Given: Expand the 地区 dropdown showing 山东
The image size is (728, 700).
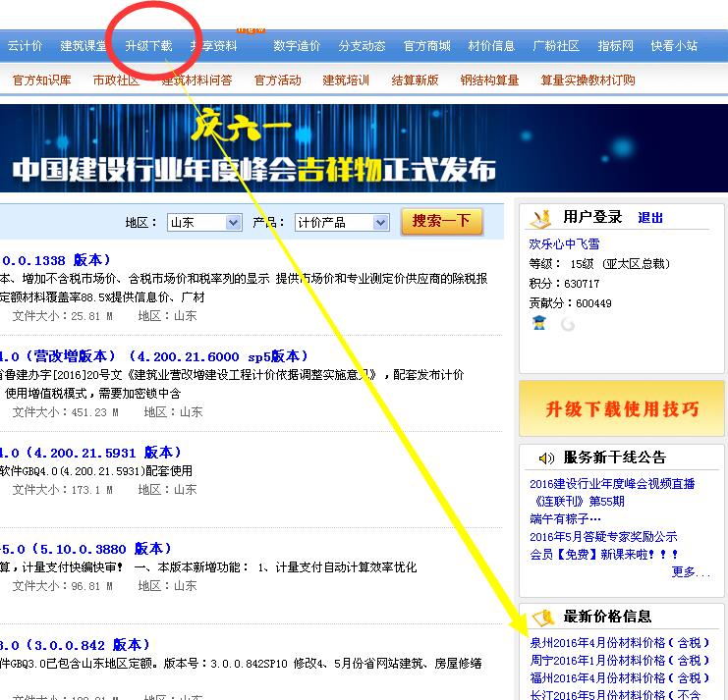Looking at the screenshot, I should click(x=204, y=223).
